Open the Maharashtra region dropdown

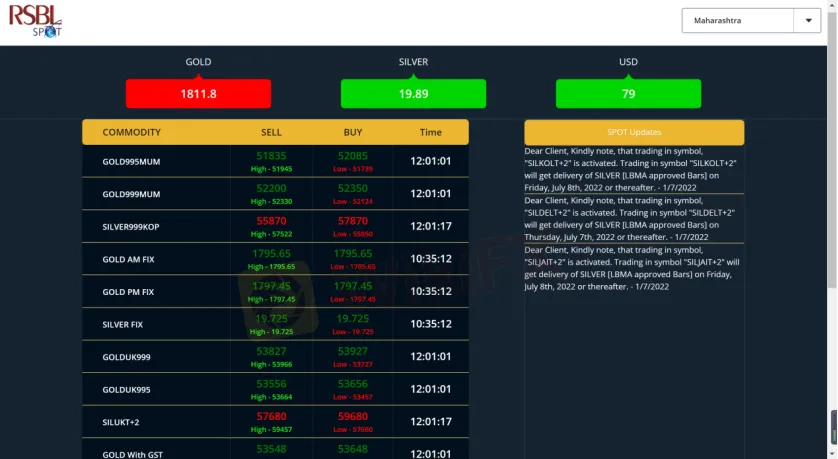(738, 21)
